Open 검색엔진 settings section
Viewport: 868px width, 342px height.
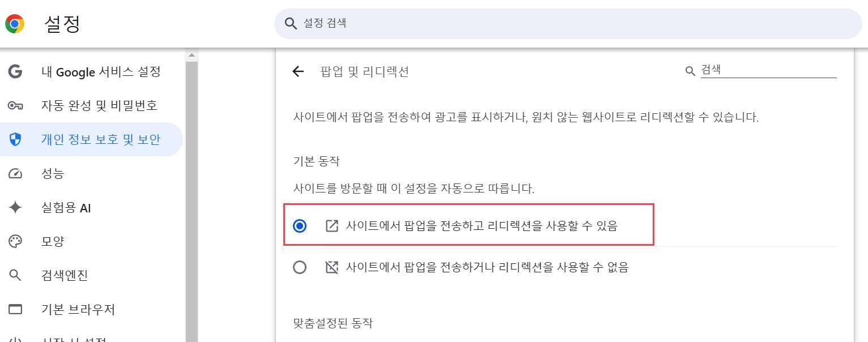65,276
